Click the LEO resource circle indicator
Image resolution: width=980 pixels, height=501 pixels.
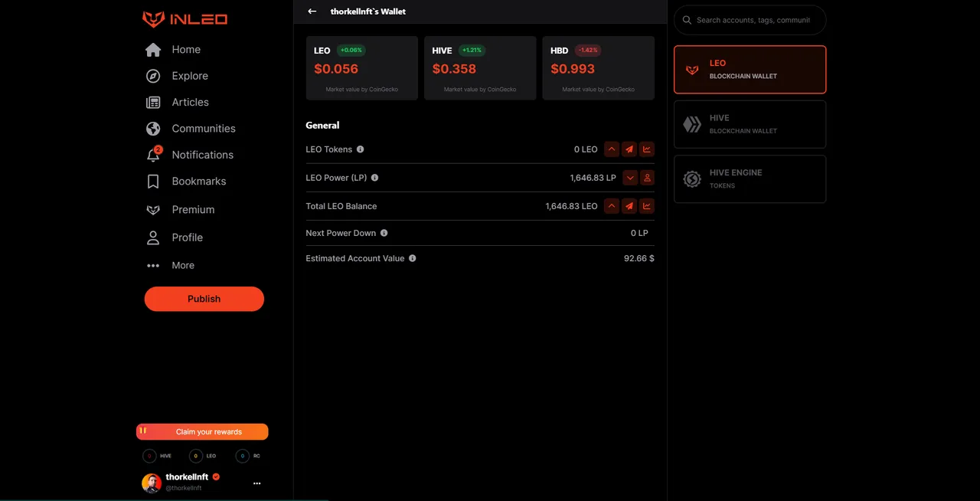[x=196, y=456]
